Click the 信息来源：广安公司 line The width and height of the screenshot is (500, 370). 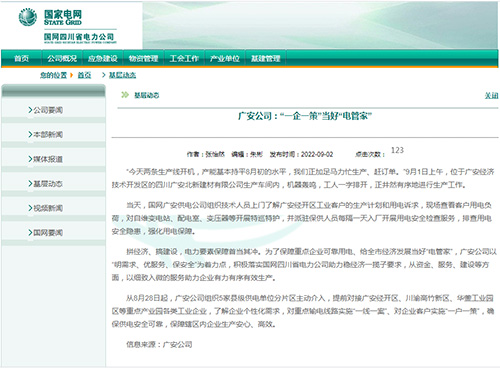pos(159,344)
